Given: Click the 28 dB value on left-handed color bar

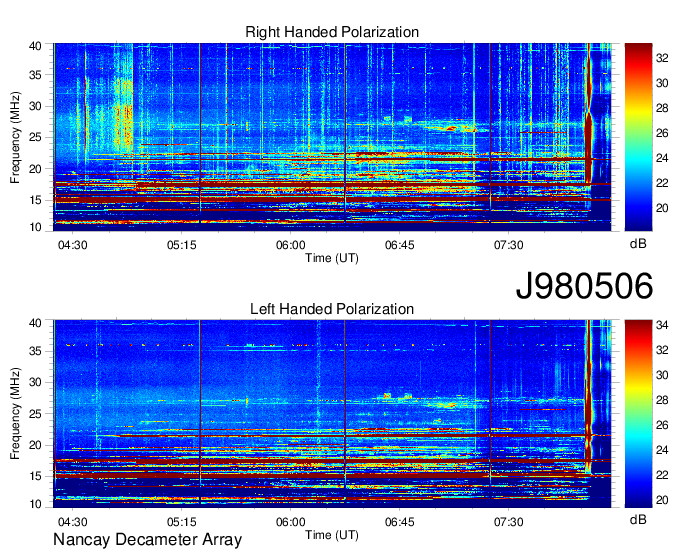Looking at the screenshot, I should 662,400.
